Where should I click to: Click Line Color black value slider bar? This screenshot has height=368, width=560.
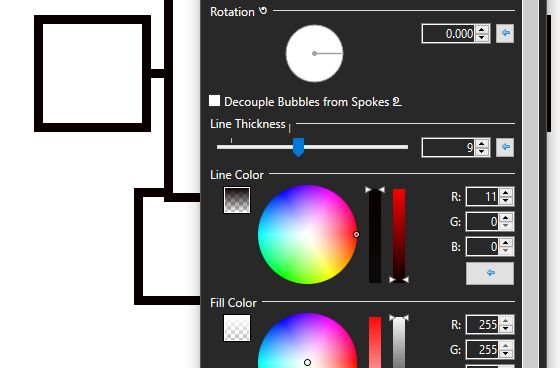click(375, 236)
